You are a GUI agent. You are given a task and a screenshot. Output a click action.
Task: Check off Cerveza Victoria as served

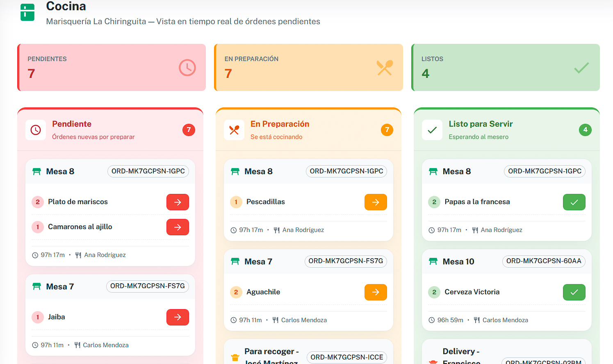574,292
